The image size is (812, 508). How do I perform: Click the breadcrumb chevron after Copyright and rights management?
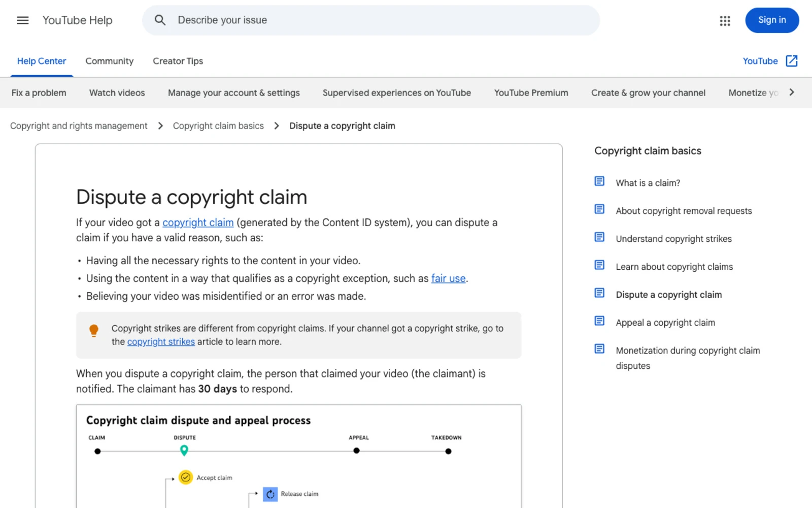tap(160, 126)
